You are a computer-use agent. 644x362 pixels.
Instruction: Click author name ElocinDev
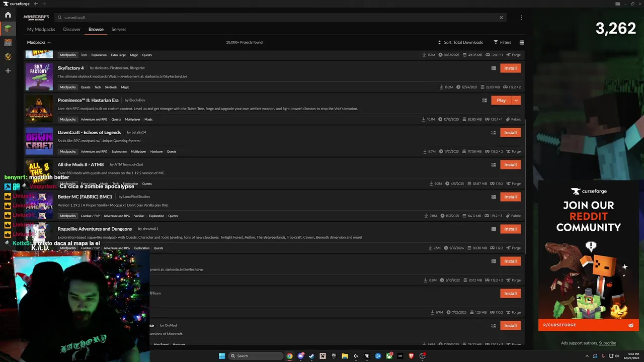coord(137,100)
